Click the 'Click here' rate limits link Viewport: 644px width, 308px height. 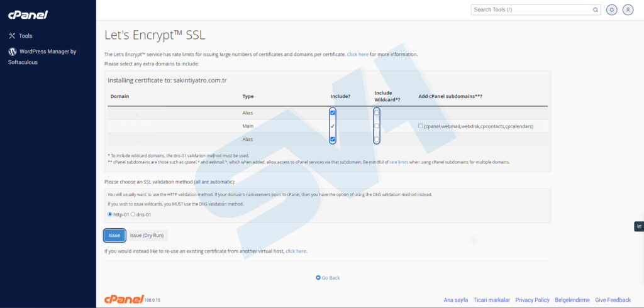(358, 54)
